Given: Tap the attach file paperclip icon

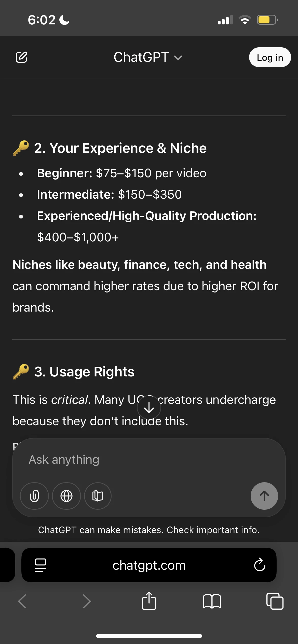Looking at the screenshot, I should 34,496.
